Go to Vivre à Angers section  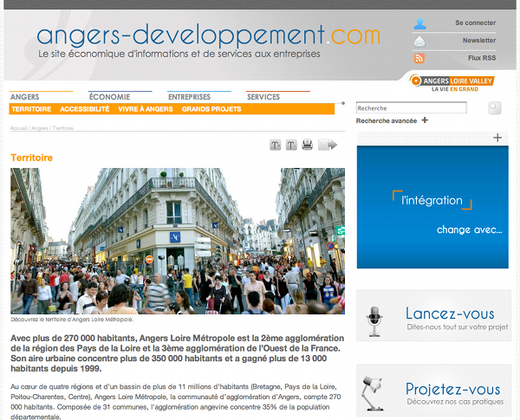pos(145,109)
